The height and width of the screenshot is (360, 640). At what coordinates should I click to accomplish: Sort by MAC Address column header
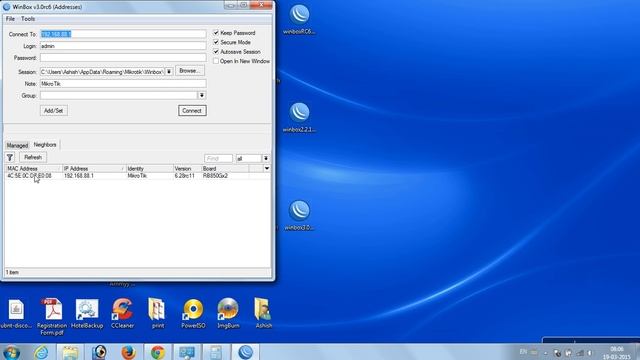(x=33, y=169)
